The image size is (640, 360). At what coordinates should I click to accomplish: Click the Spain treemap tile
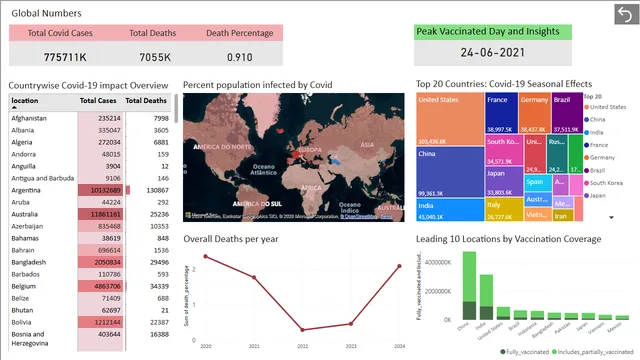coord(538,183)
